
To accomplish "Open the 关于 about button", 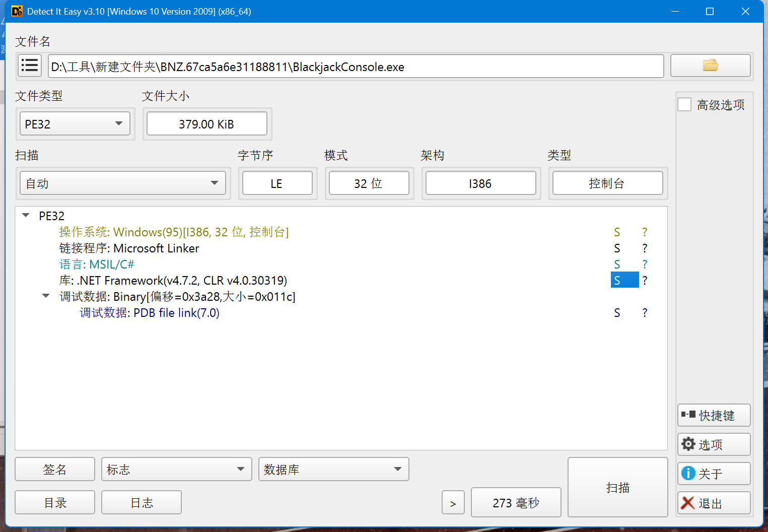I will [714, 474].
